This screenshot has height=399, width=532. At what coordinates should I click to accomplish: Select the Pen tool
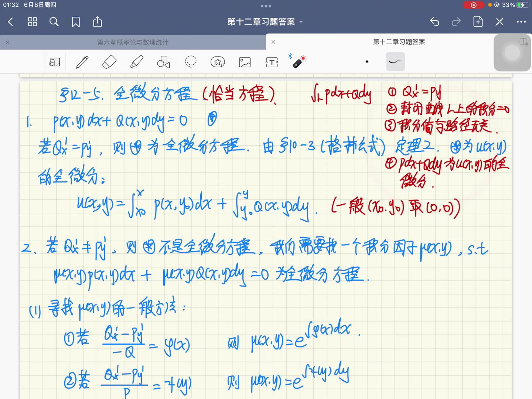pyautogui.click(x=82, y=62)
